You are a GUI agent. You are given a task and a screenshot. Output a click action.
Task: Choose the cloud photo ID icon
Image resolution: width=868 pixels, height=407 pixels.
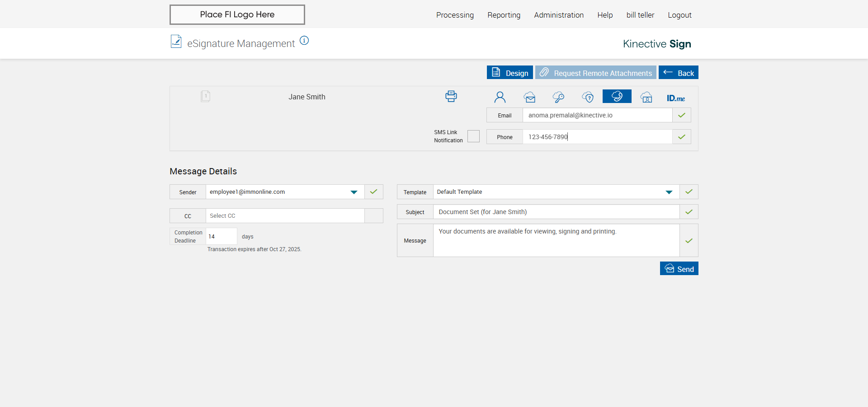646,97
